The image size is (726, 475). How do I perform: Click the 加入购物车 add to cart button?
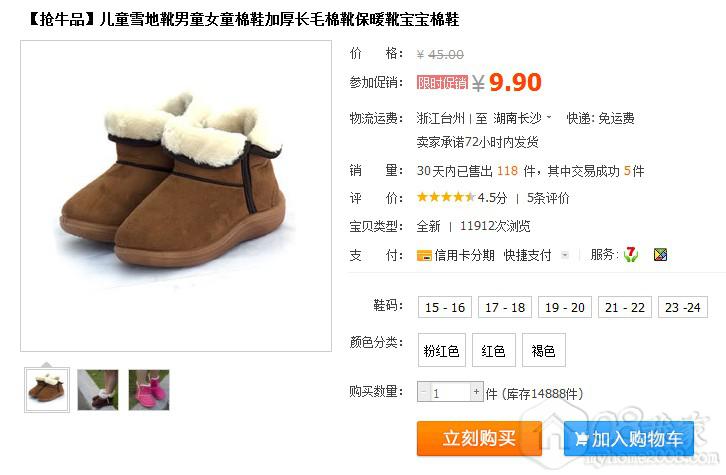point(629,438)
